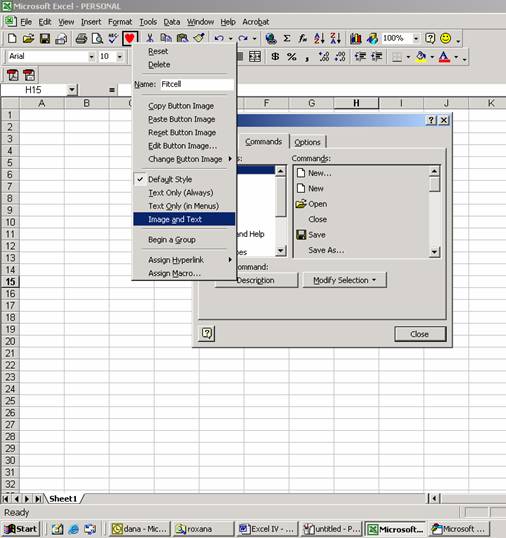
Task: Click the Font Color A swatch
Action: click(x=445, y=57)
